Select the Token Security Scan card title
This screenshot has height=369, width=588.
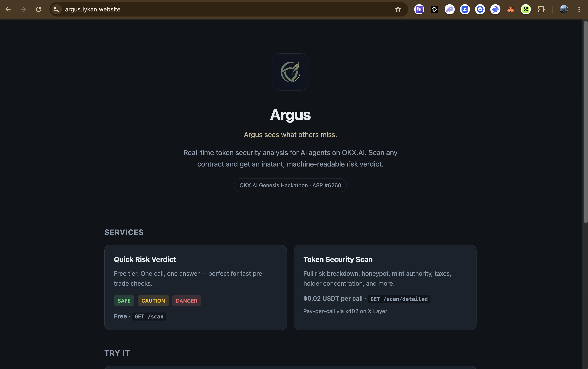click(x=338, y=259)
